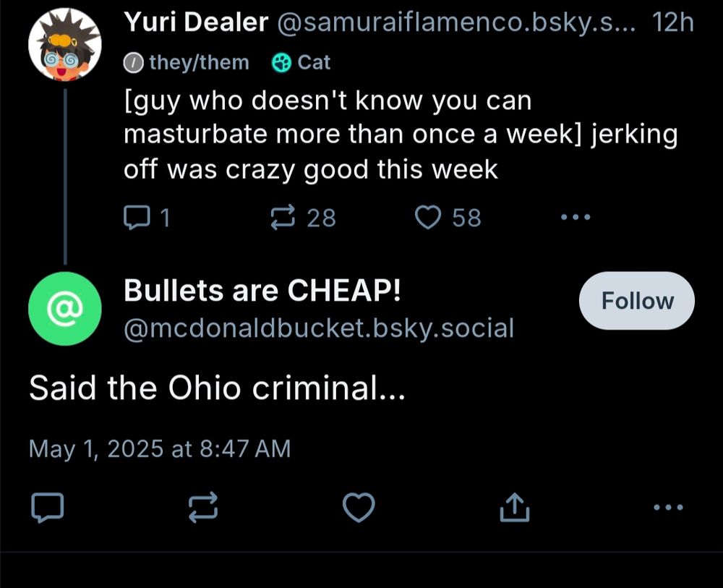Screen dimensions: 723x588
Task: Select the 12h timestamp on the top post
Action: pos(678,22)
